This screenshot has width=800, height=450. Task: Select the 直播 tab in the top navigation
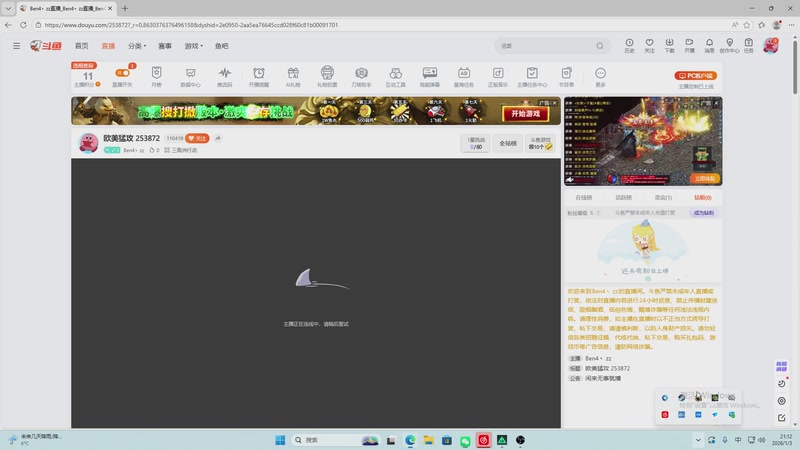(108, 46)
